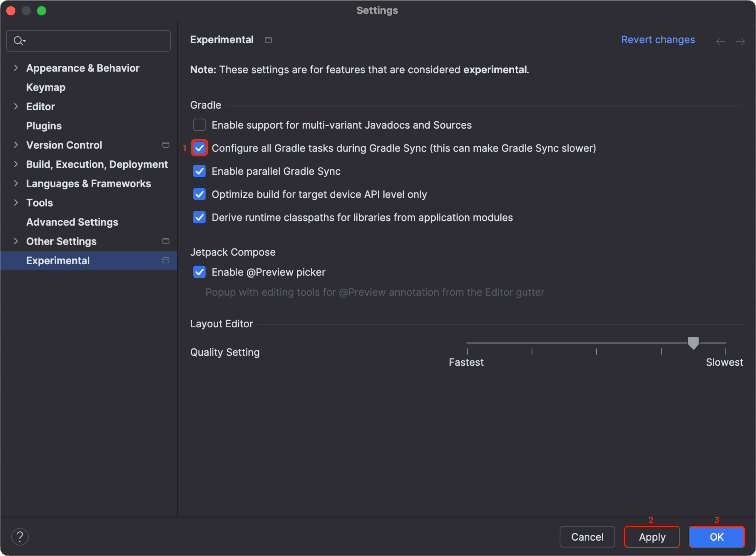The width and height of the screenshot is (756, 556).
Task: Expand the Version Control node
Action: coord(16,145)
